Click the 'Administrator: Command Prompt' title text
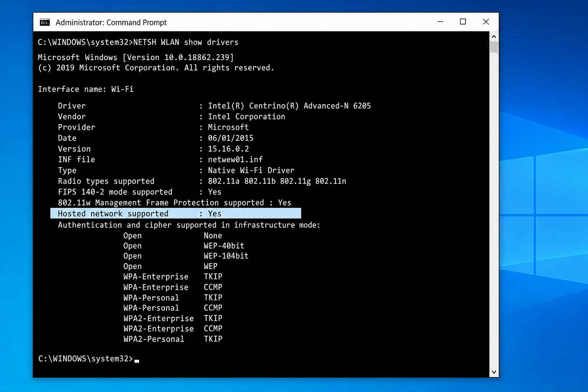The width and height of the screenshot is (588, 392). [111, 23]
